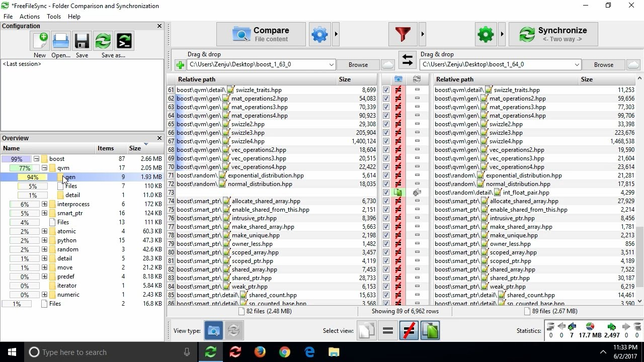Viewport: 644px width, 362px height.
Task: Create a New session in the Configuration panel
Action: [x=39, y=41]
